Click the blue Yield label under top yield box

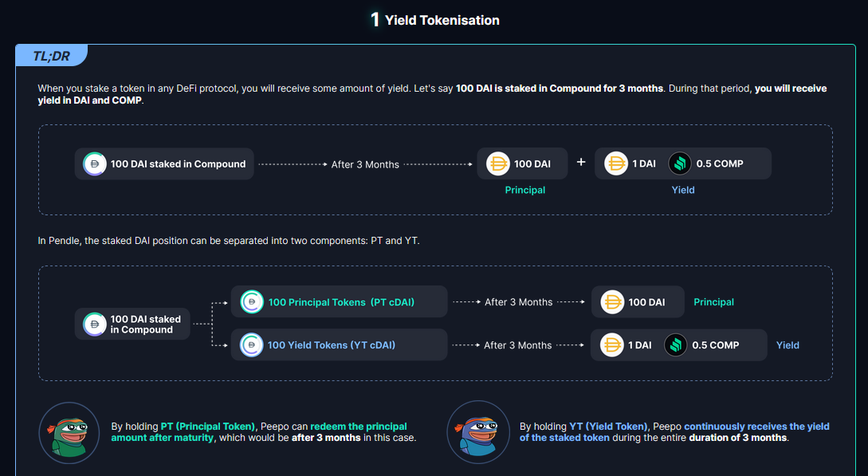pos(683,190)
